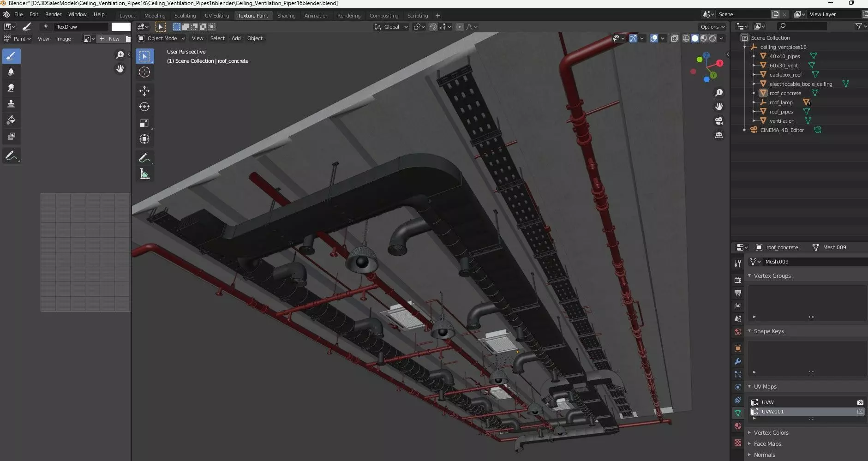Open the Physics properties tab

tap(738, 387)
